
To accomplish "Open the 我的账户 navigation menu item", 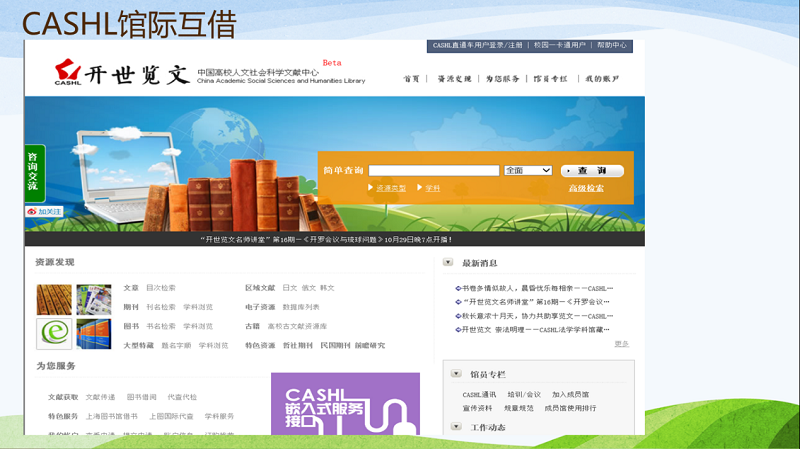I will click(602, 79).
